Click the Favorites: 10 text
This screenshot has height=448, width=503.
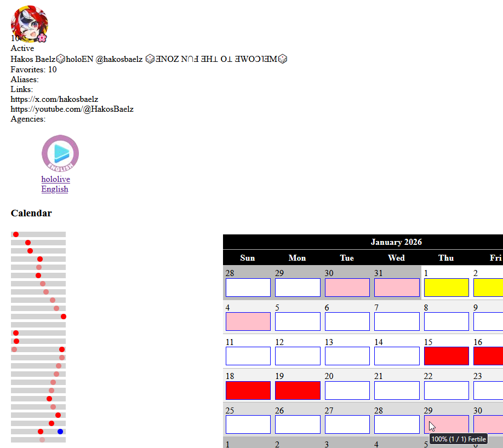33,70
